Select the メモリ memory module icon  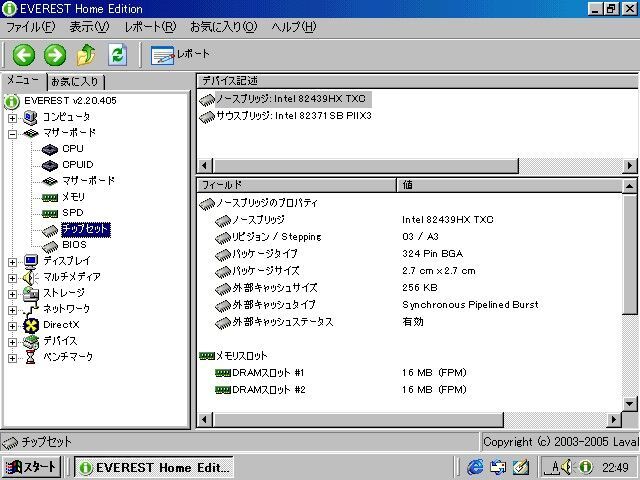point(50,198)
